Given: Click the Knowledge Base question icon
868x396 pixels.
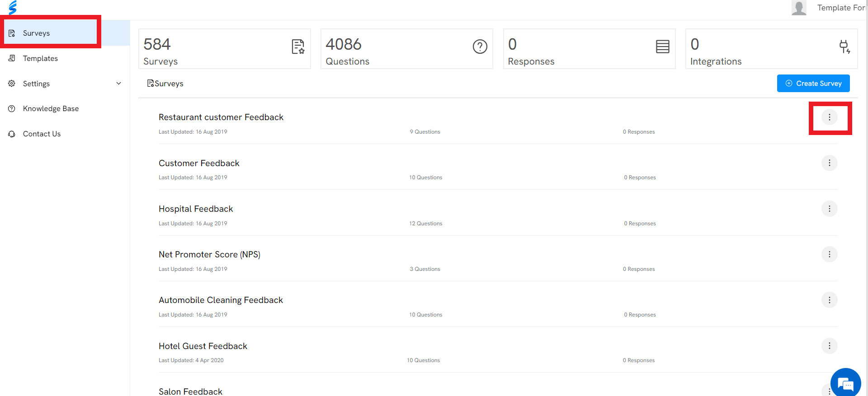Looking at the screenshot, I should point(12,108).
